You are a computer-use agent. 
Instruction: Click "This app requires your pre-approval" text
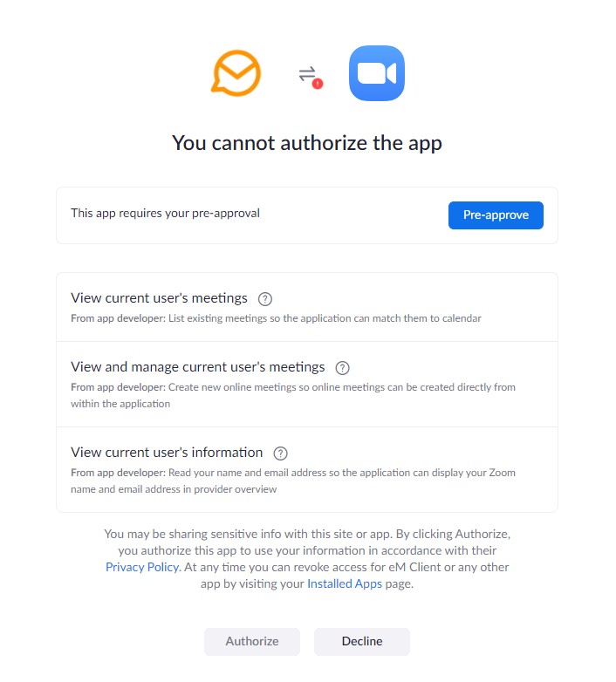point(165,213)
